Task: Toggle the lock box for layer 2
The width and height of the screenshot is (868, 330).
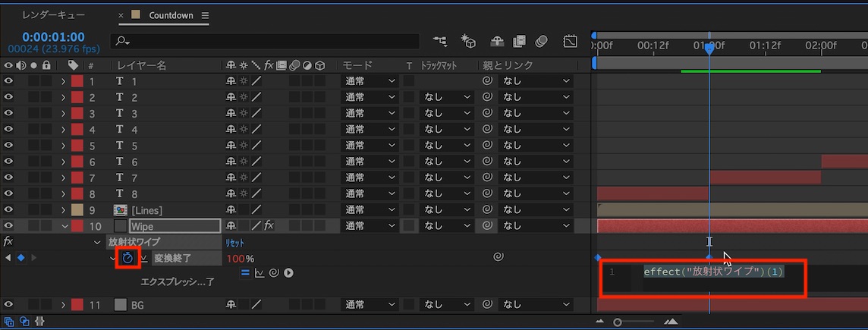Action: tap(46, 97)
